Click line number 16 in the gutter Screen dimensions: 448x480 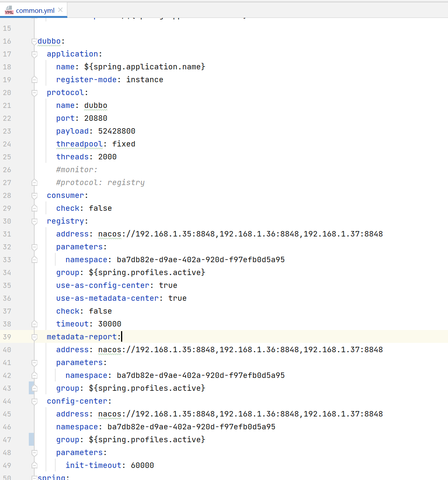[x=7, y=41]
